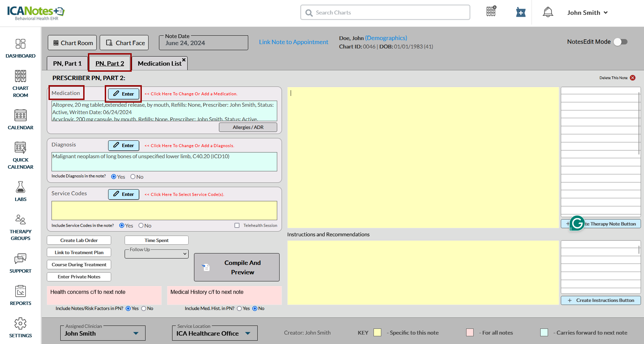The image size is (644, 344).
Task: Open the John Smith user menu
Action: (587, 12)
